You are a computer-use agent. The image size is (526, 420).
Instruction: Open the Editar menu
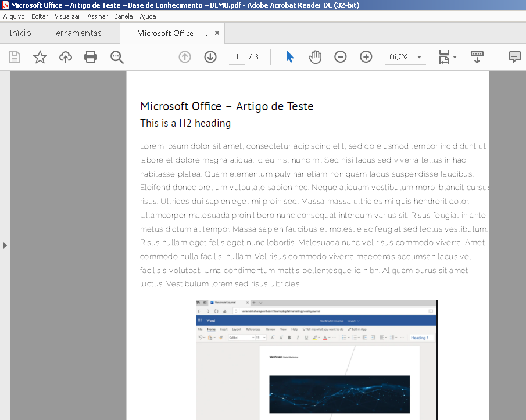[40, 16]
